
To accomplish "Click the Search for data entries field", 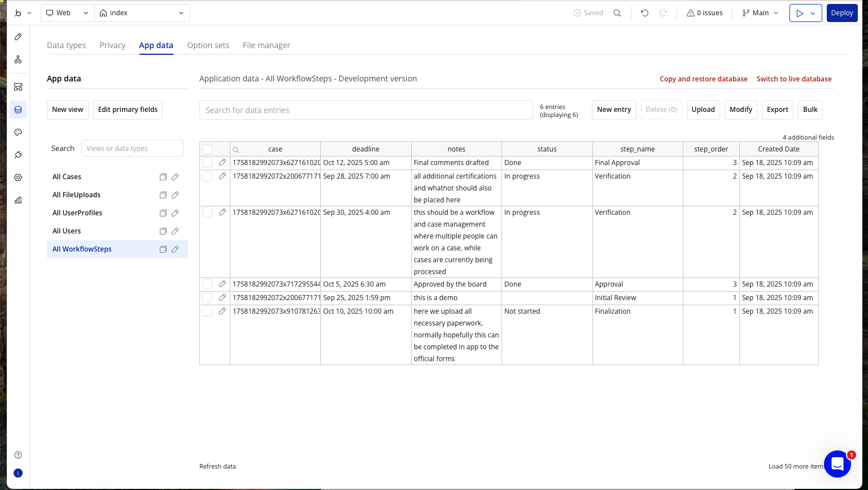I will pyautogui.click(x=365, y=110).
